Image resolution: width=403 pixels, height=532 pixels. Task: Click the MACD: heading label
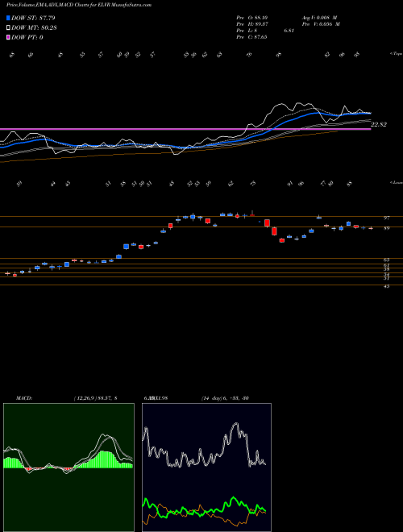coord(24,398)
